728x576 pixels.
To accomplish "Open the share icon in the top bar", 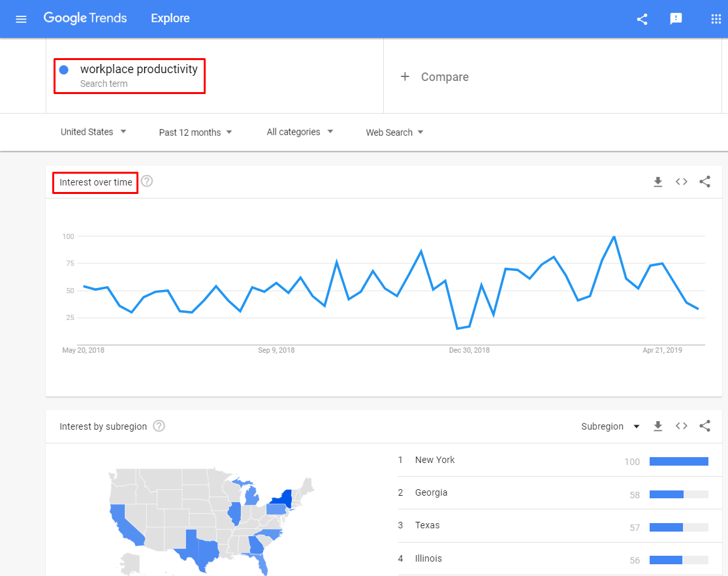I will tap(641, 19).
